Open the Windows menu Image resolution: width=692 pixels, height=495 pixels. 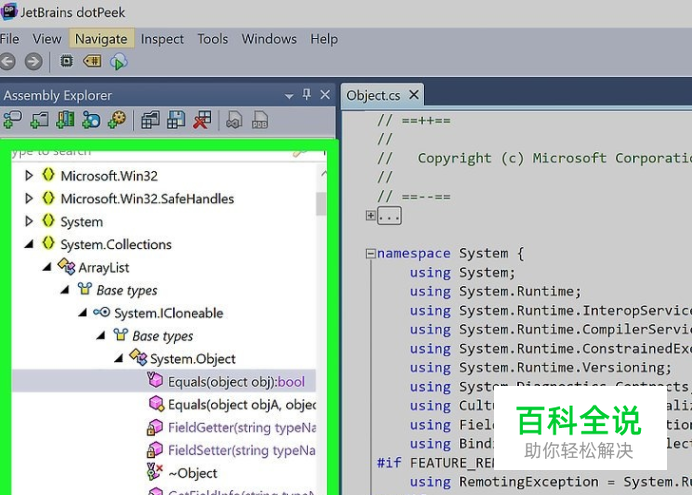[269, 39]
